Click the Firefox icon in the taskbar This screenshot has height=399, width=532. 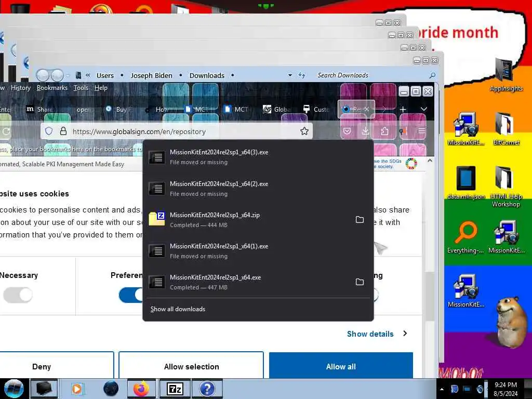(141, 389)
